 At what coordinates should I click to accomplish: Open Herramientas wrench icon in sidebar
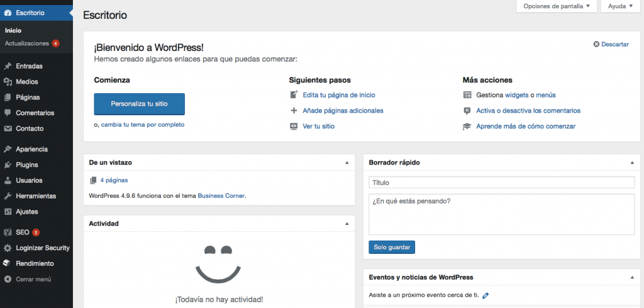(x=8, y=196)
